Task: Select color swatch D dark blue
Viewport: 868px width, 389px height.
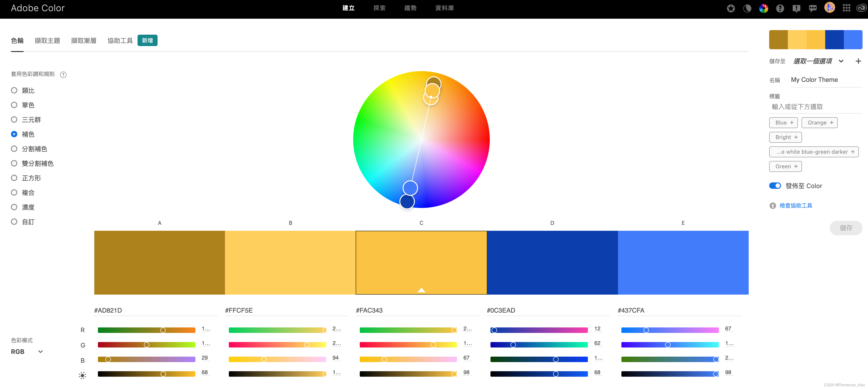Action: pos(552,262)
